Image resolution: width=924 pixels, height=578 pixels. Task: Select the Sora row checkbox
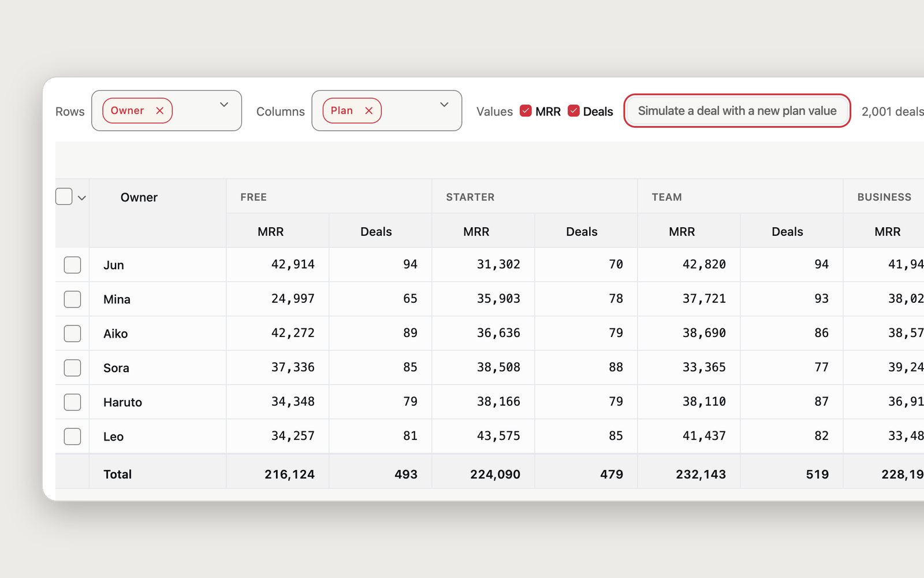[72, 368]
